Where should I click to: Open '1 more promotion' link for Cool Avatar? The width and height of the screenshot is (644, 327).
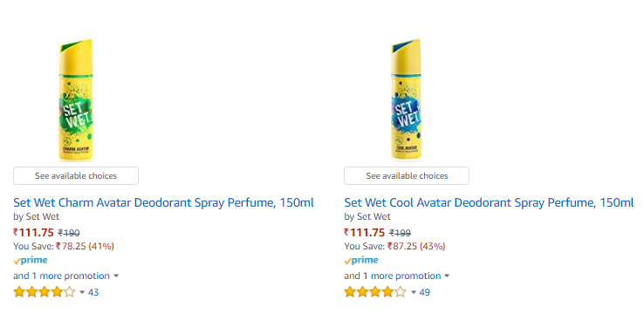pyautogui.click(x=402, y=276)
